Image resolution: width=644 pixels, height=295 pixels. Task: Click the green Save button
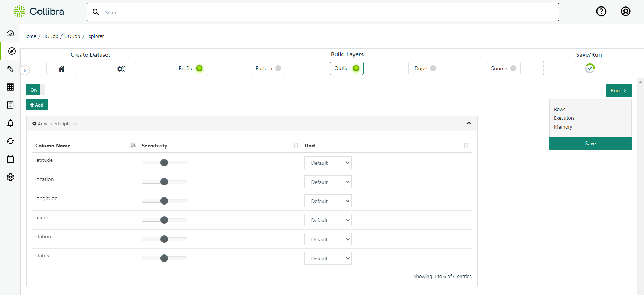coord(590,143)
